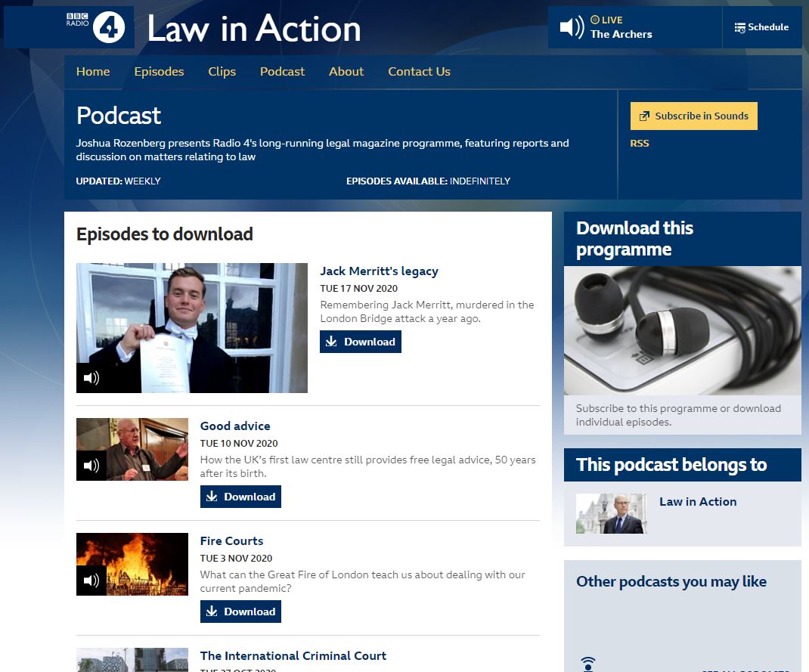The width and height of the screenshot is (809, 672).
Task: Click the speaker icon on Fire Courts thumbnail
Action: [91, 581]
